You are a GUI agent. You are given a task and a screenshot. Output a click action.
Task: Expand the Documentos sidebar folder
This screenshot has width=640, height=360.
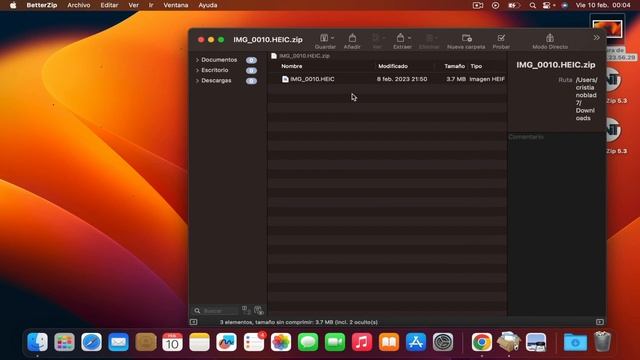[198, 60]
